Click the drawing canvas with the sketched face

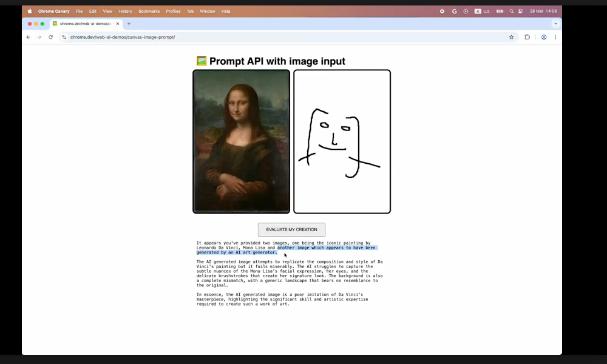[342, 141]
